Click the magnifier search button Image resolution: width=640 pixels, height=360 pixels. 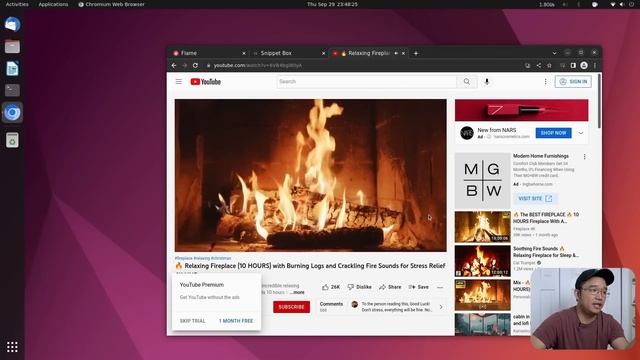point(467,82)
